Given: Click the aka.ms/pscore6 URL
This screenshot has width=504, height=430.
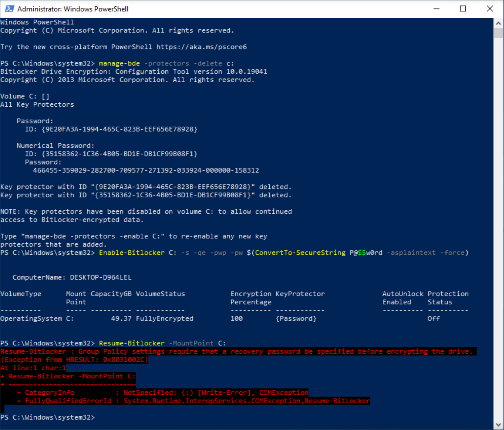Looking at the screenshot, I should 202,47.
